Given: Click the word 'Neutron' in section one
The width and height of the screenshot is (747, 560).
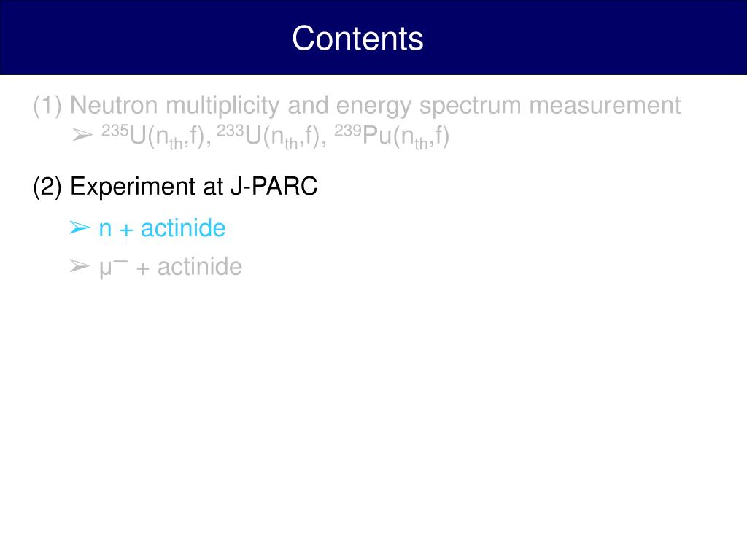Looking at the screenshot, I should pos(114,105).
